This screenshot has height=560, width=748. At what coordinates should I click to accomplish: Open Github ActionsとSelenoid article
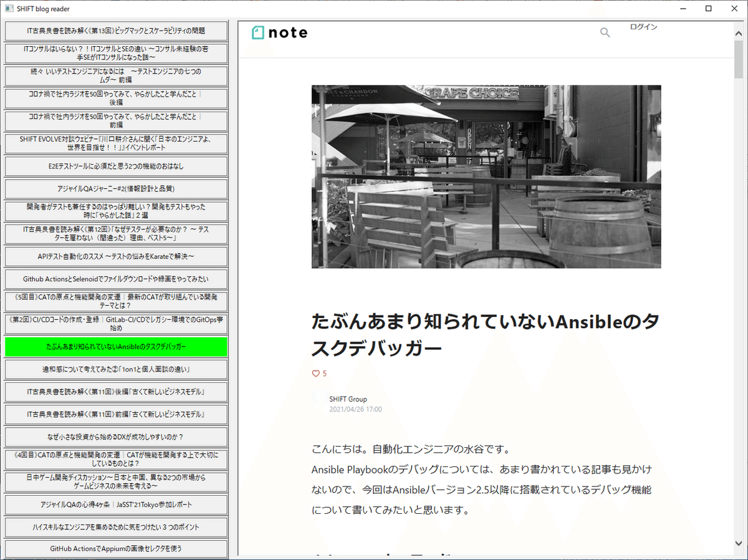point(117,279)
